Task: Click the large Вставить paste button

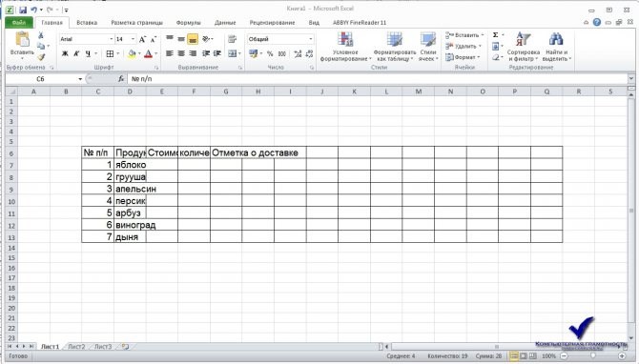Action: click(x=22, y=45)
